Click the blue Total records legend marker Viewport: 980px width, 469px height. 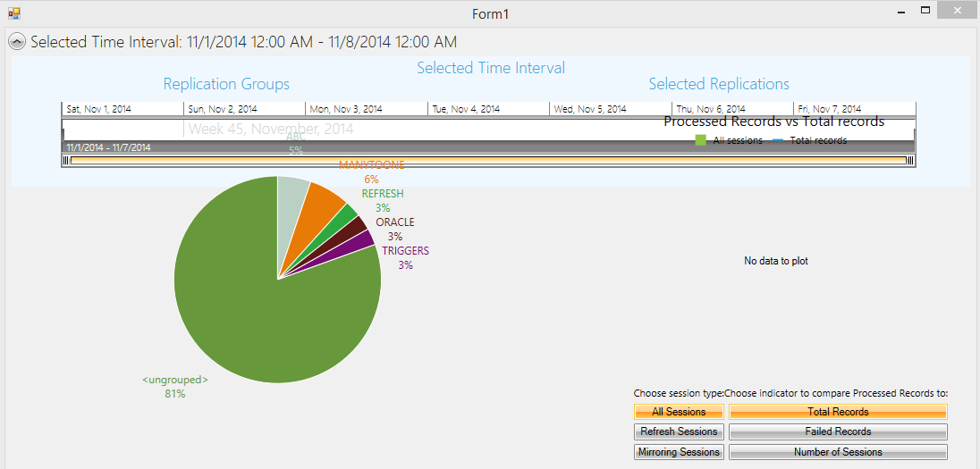[778, 140]
